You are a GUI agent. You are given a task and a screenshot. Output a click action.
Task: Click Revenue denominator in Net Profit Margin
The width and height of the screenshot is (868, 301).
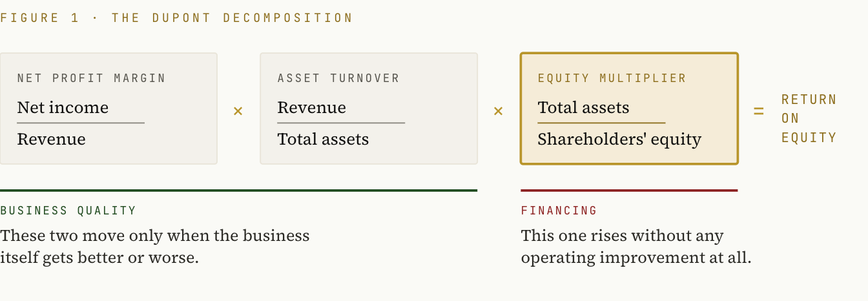point(52,139)
